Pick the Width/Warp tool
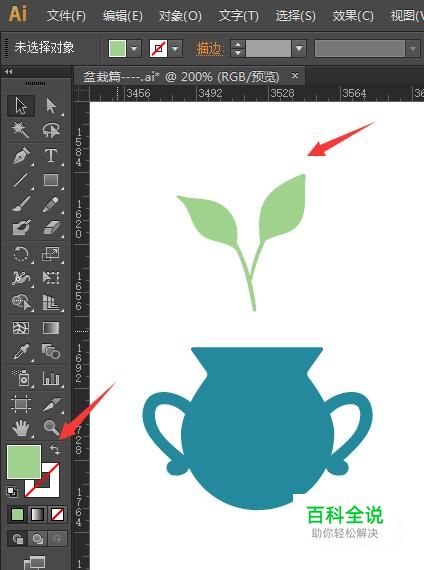424x570 pixels. click(x=21, y=278)
